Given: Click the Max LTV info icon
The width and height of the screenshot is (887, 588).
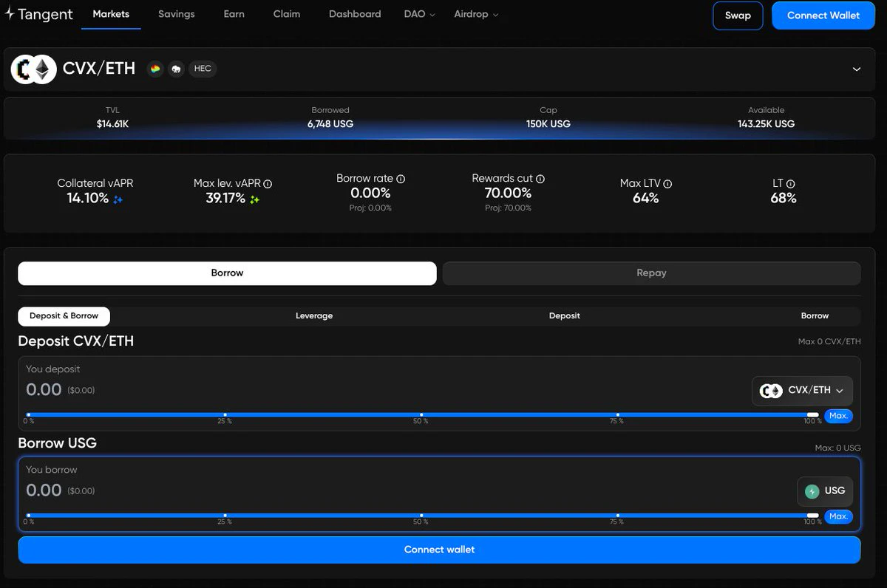Looking at the screenshot, I should [667, 184].
